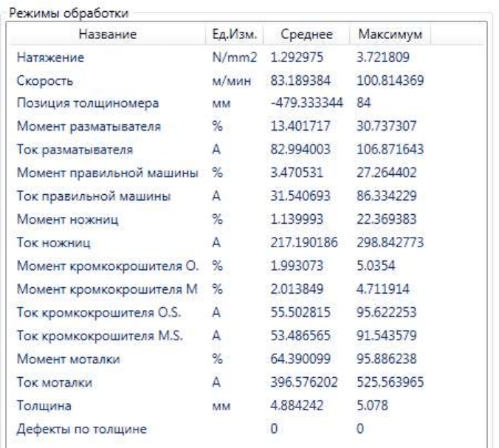
Task: Click the value 298.842773
Action: click(x=390, y=242)
